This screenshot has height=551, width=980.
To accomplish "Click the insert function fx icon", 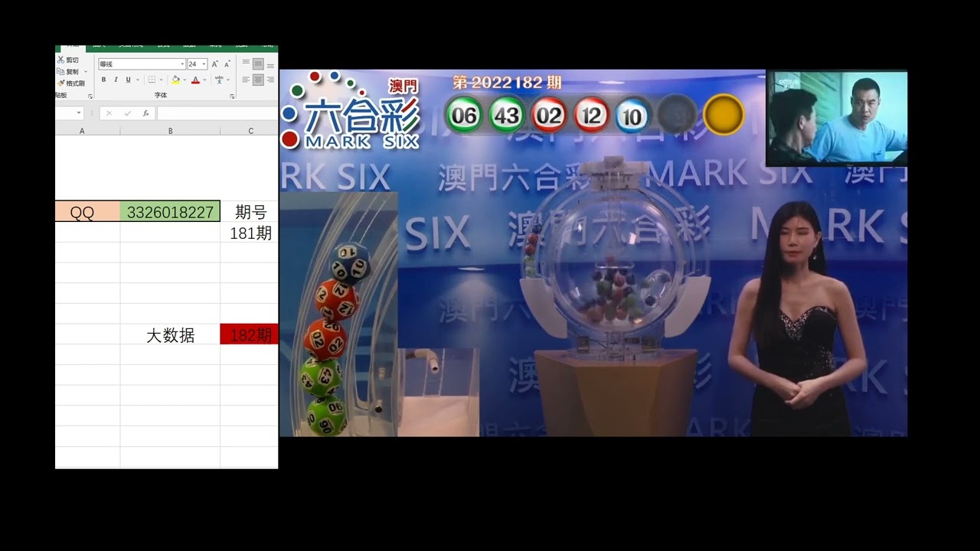I will tap(146, 113).
